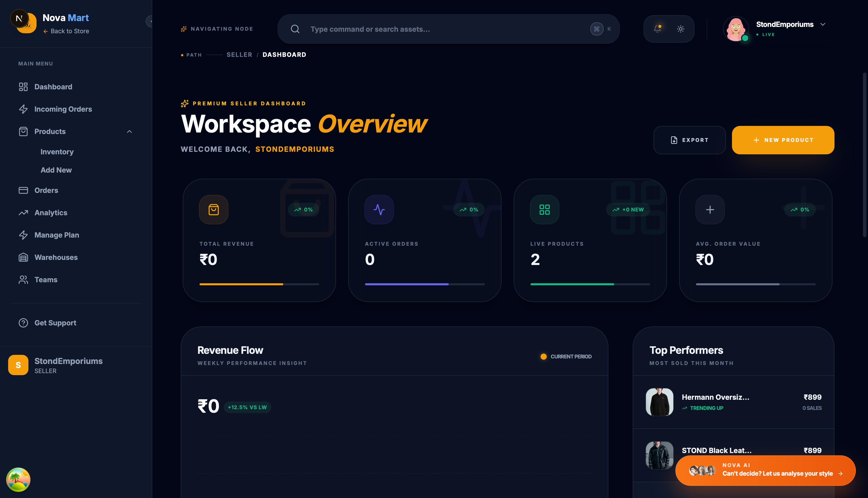
Task: Click the notification bell icon
Action: tap(657, 29)
